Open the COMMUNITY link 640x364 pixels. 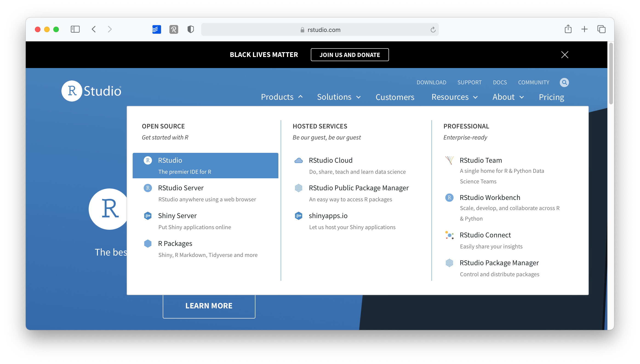coord(534,82)
